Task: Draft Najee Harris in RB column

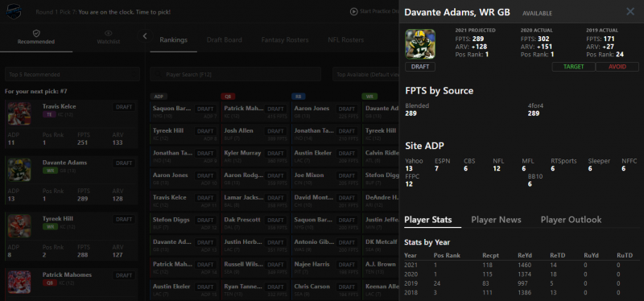Action: 348,265
